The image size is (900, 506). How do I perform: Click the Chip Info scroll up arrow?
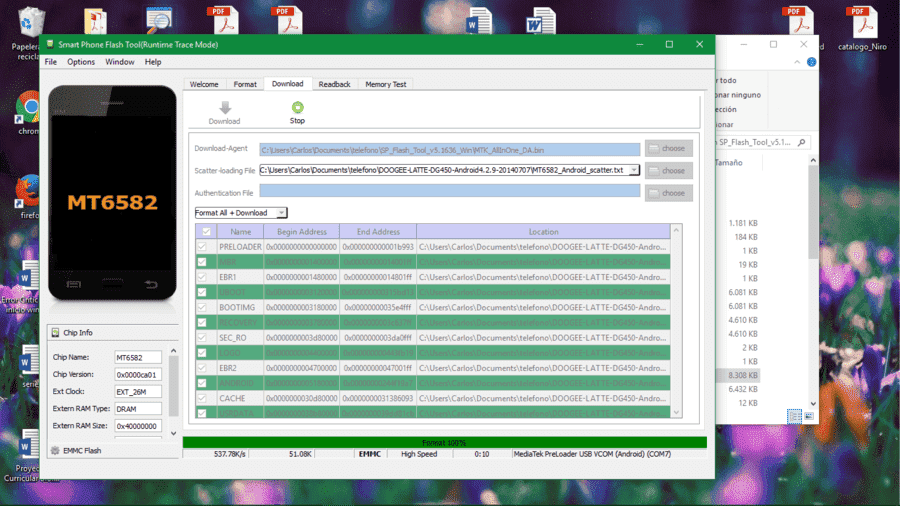tap(173, 351)
